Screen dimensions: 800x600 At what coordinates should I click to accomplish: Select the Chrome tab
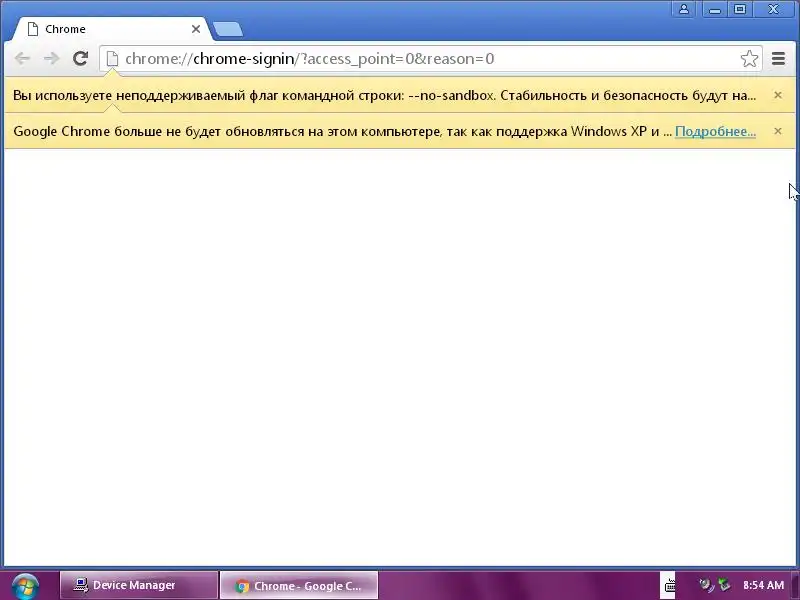pyautogui.click(x=111, y=29)
